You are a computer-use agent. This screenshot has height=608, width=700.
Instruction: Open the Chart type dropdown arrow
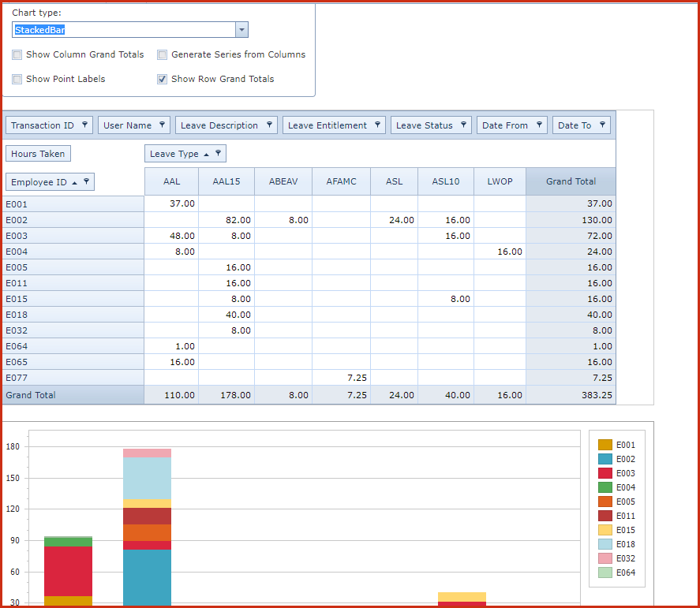pyautogui.click(x=241, y=30)
